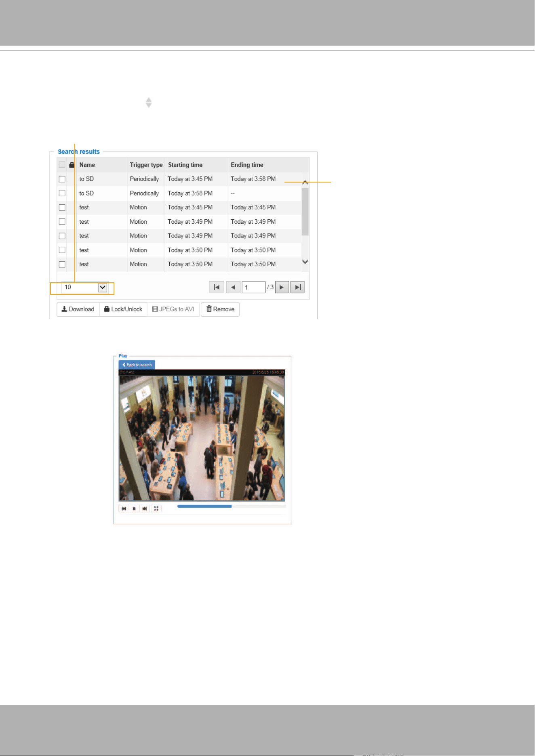
Task: Click the Download button
Action: point(78,309)
